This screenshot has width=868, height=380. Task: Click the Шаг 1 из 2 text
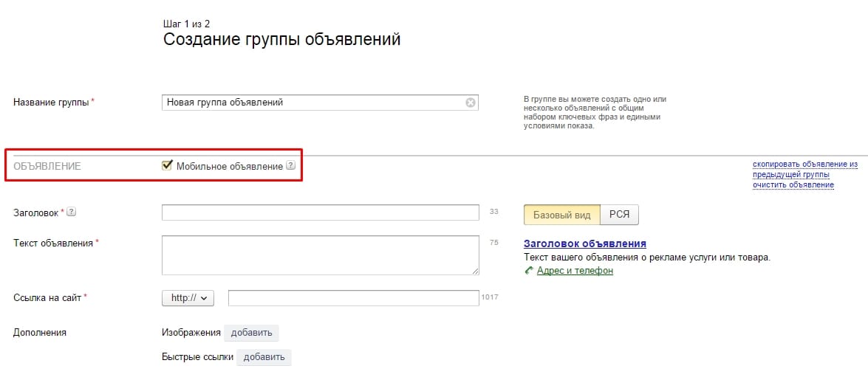[187, 24]
